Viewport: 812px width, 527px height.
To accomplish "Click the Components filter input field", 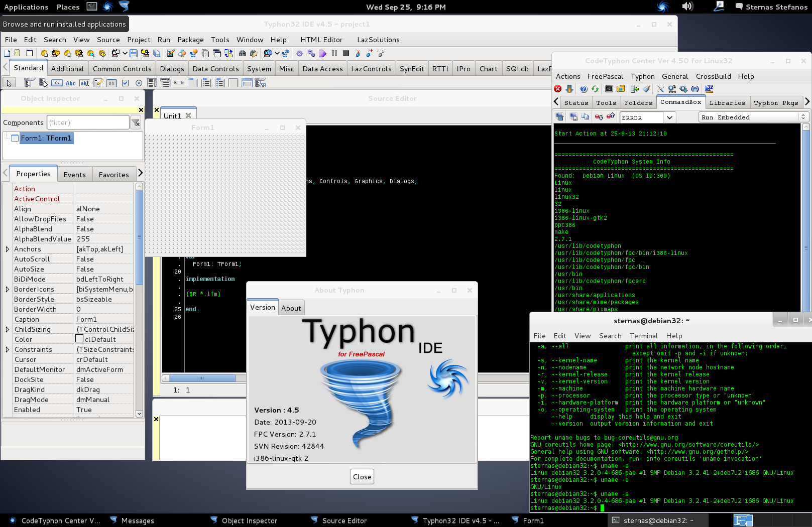I will coord(88,122).
